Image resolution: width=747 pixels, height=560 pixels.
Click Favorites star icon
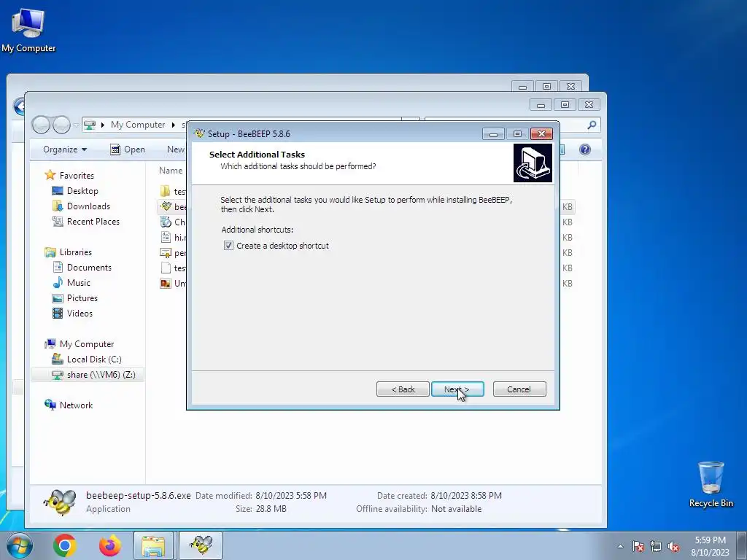(50, 175)
